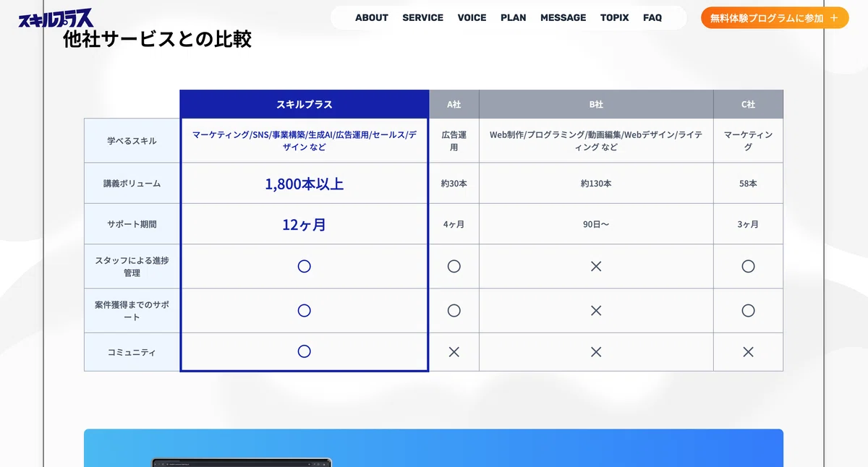Click the コミュニティ row label
The height and width of the screenshot is (467, 868).
coord(132,352)
